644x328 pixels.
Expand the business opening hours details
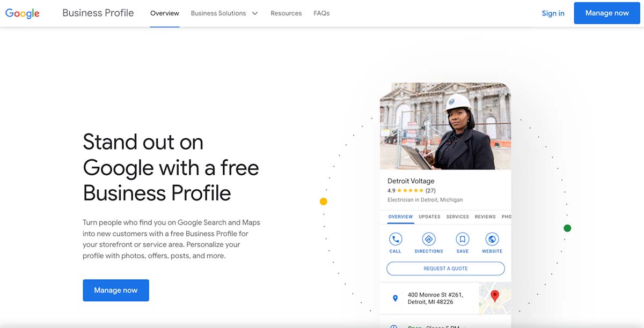coord(435,326)
